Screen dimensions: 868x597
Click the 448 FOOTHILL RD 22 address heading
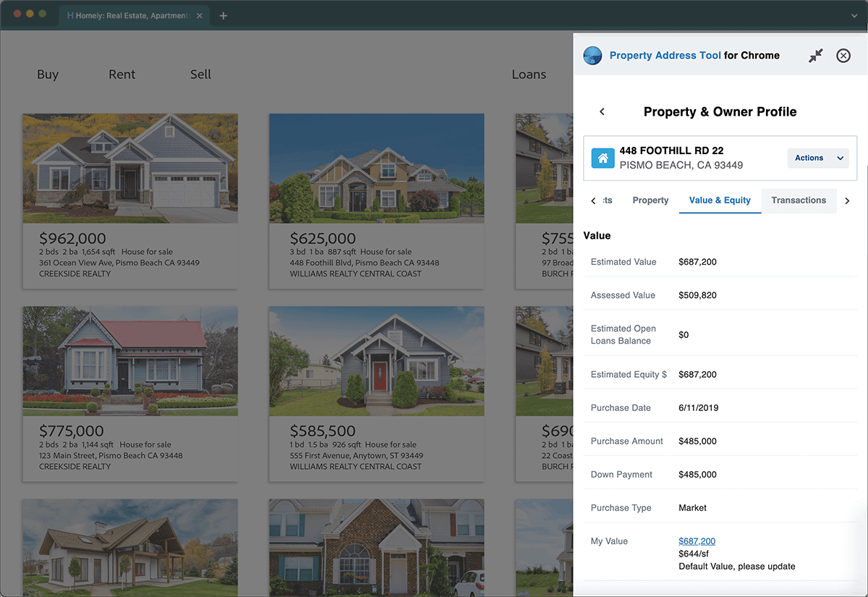click(x=671, y=151)
